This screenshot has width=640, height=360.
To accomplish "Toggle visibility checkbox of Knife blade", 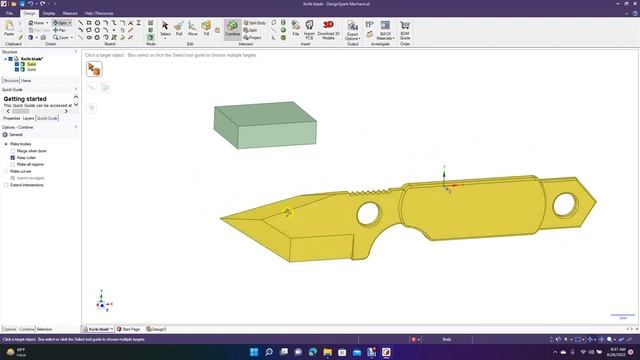I will click(11, 59).
